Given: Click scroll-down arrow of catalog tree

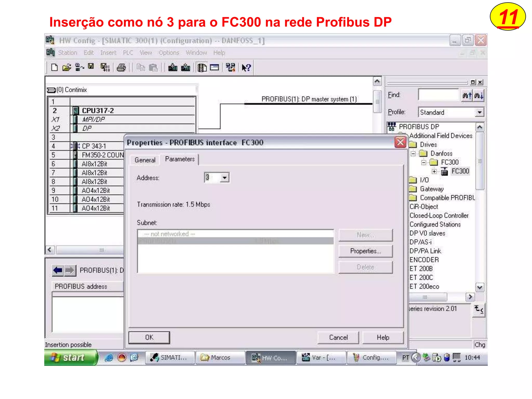Looking at the screenshot, I should pyautogui.click(x=480, y=288).
